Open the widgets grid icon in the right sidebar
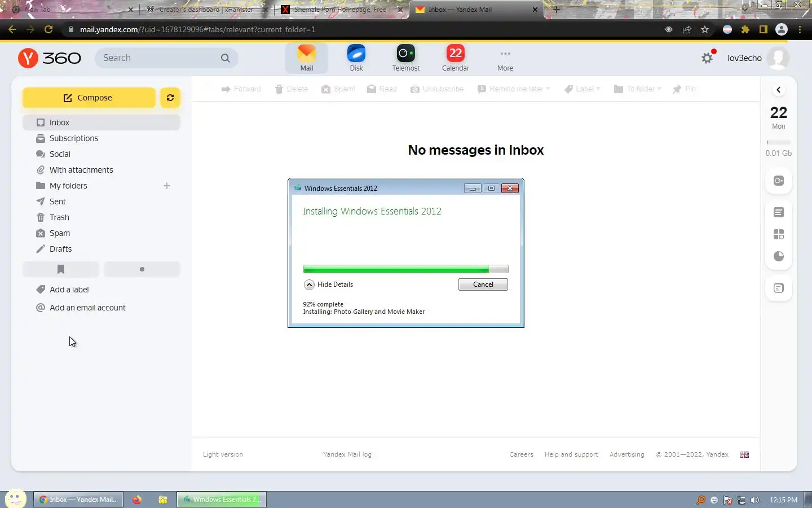812x508 pixels. coord(778,234)
